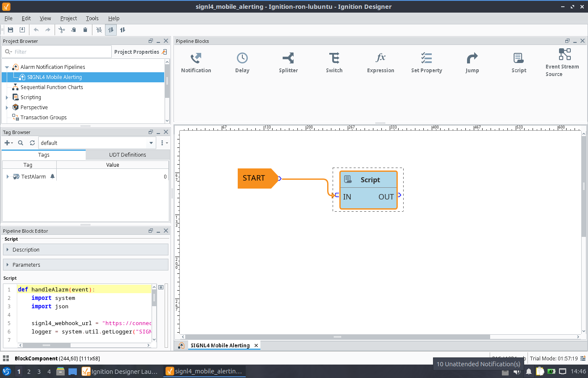Undo the last action using the toolbar
This screenshot has width=588, height=378.
click(x=36, y=30)
